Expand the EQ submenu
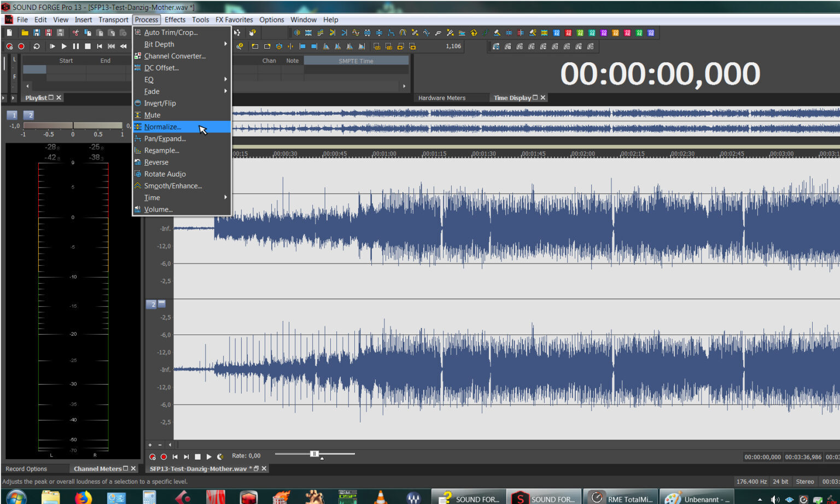Screen dimensions: 840x504 coord(182,80)
